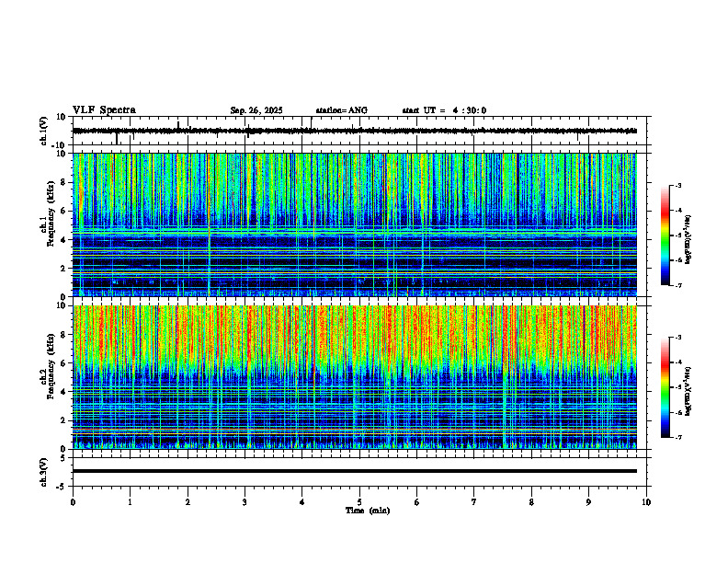Screen dimensions: 728x563
Task: Click the "5" tick on Time axis
Action: click(x=359, y=502)
